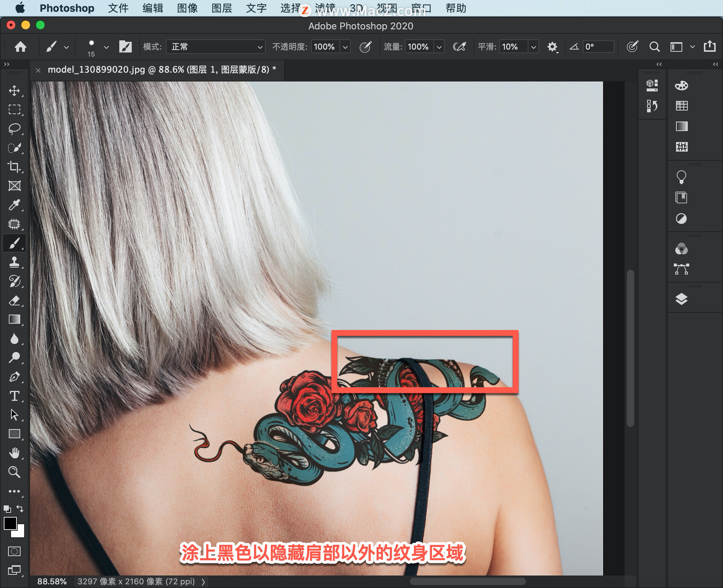Open the Adjustments panel icon
Image resolution: width=723 pixels, height=588 pixels.
[x=681, y=218]
